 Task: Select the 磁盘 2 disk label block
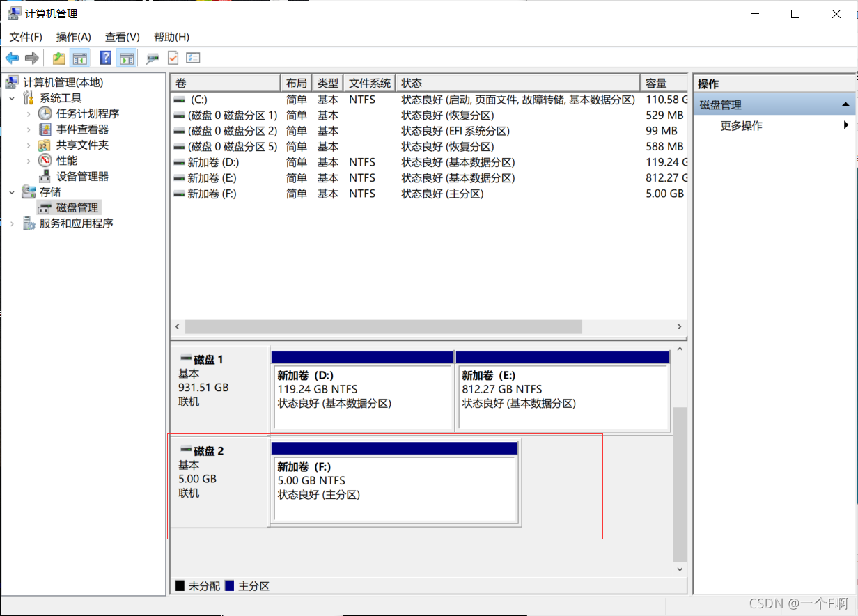[219, 481]
